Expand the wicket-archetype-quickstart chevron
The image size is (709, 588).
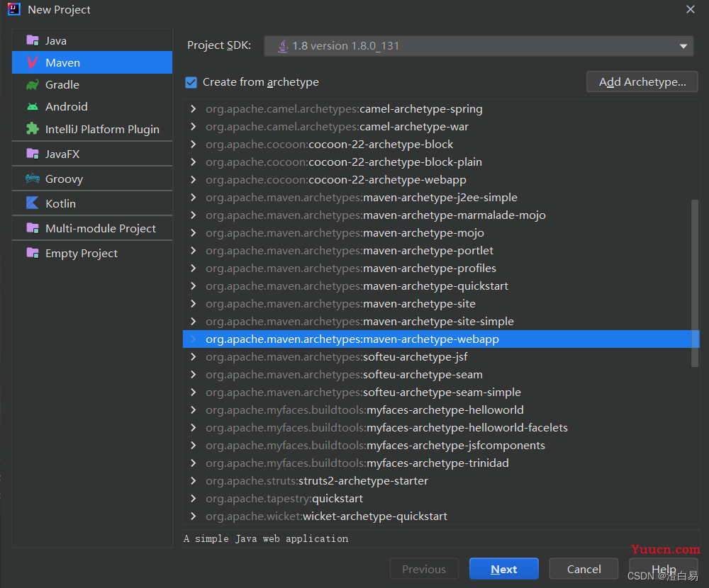(x=193, y=516)
